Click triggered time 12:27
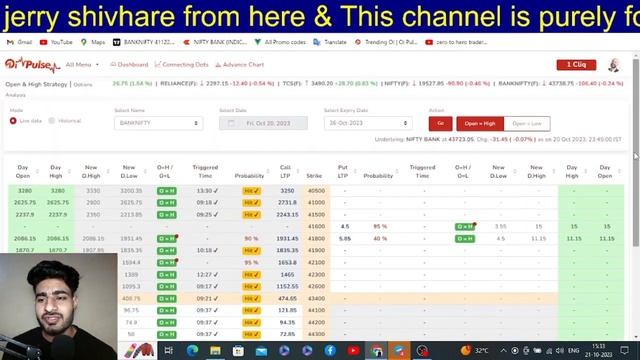 coord(207,275)
